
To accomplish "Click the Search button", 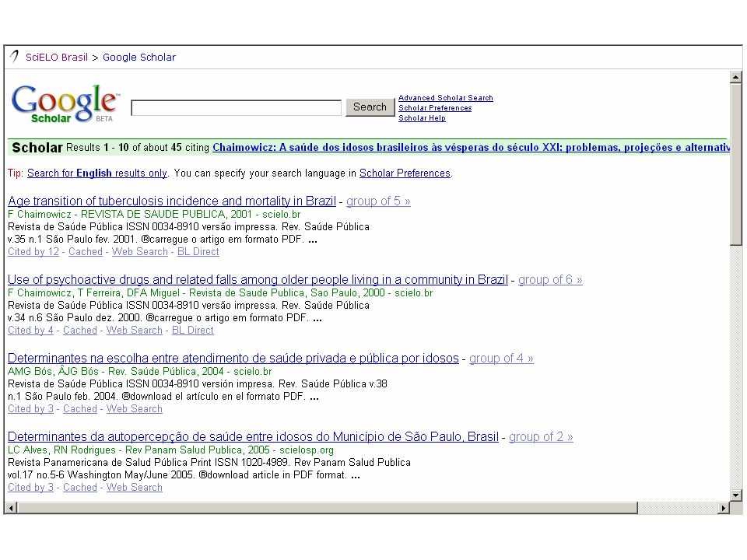I will tap(370, 107).
